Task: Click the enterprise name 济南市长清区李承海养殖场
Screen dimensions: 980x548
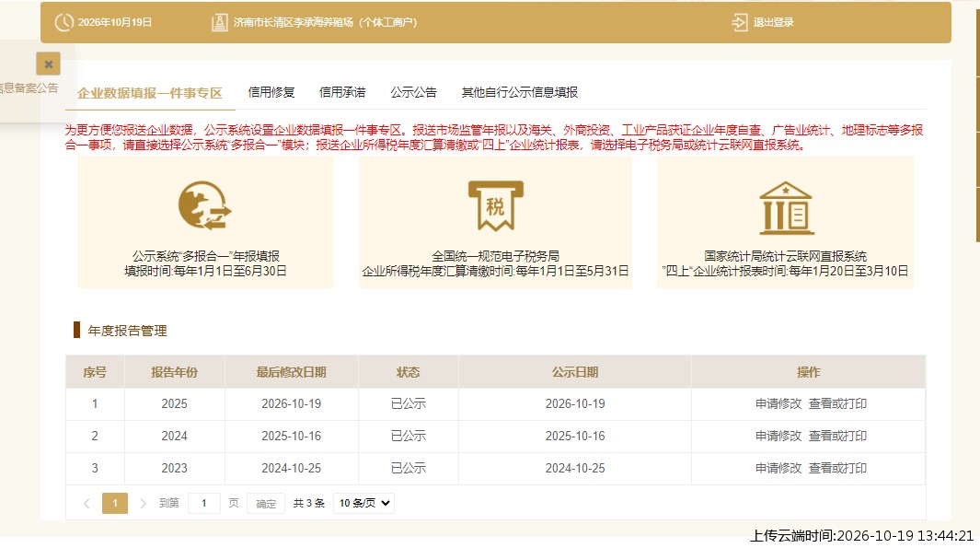Action: point(294,22)
